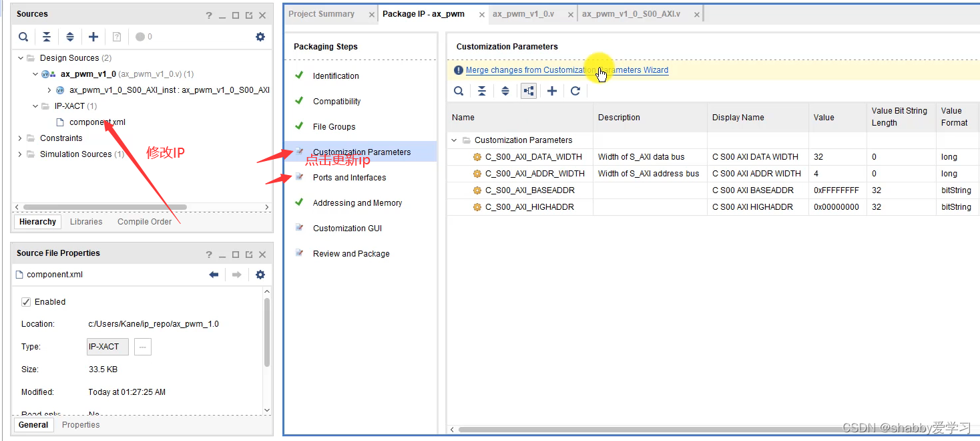Open the ax_pwm_v1_0_S00_AXI.v tab
The height and width of the screenshot is (441, 980).
click(x=631, y=14)
